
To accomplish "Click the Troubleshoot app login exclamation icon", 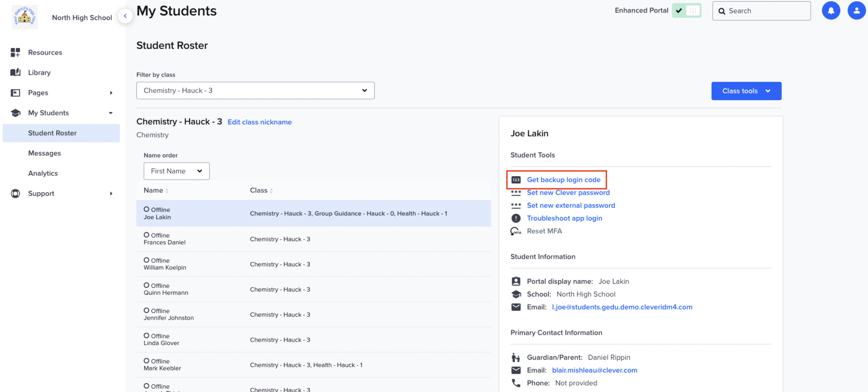I will point(516,218).
